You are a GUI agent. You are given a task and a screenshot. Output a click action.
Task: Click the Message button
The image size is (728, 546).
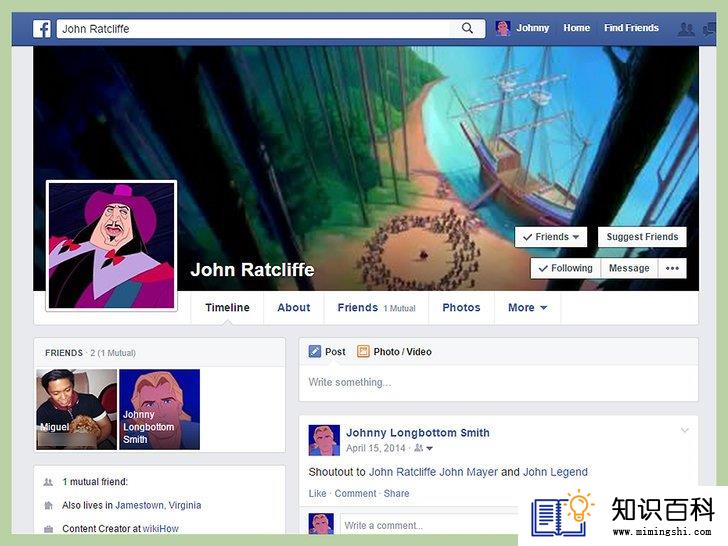[x=629, y=268]
